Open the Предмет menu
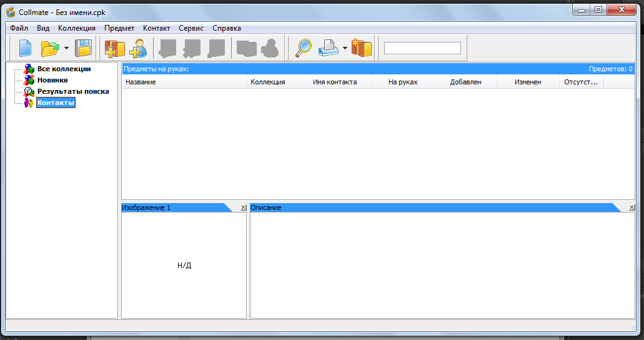 pos(119,28)
